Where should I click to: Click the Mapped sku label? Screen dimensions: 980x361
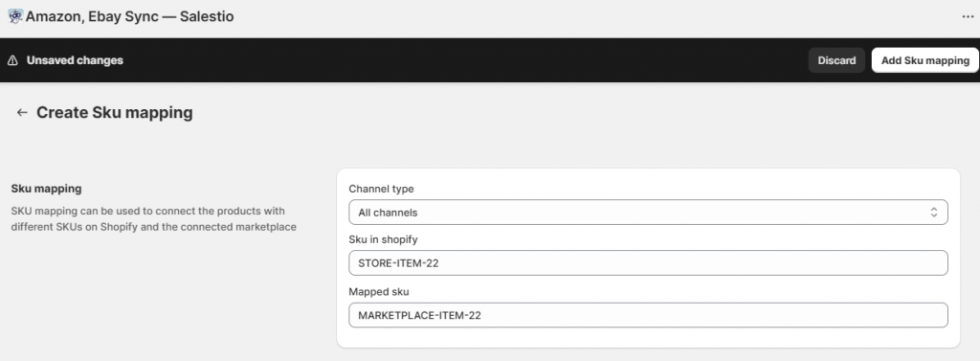[379, 291]
